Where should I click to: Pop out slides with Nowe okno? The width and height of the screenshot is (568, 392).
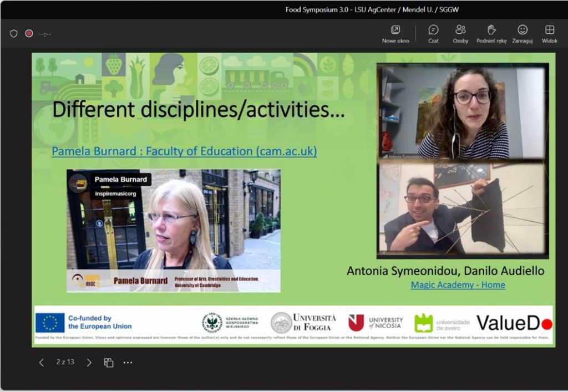[395, 33]
